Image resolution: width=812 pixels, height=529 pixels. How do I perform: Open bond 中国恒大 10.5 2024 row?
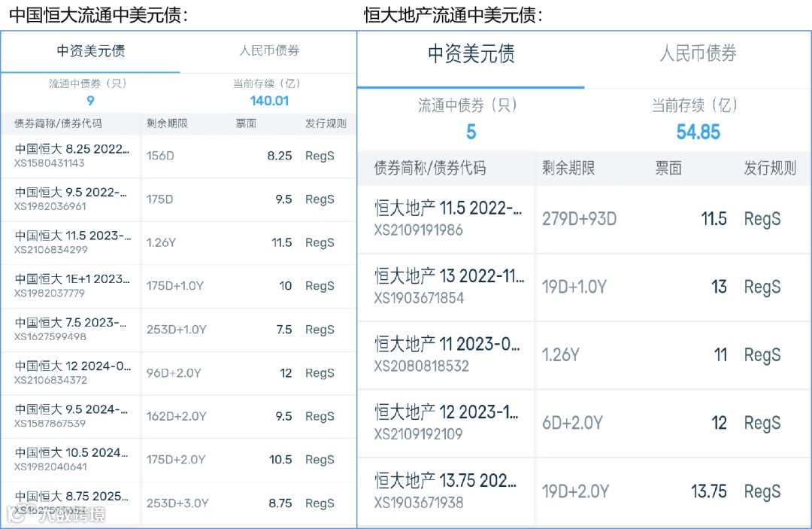click(179, 460)
